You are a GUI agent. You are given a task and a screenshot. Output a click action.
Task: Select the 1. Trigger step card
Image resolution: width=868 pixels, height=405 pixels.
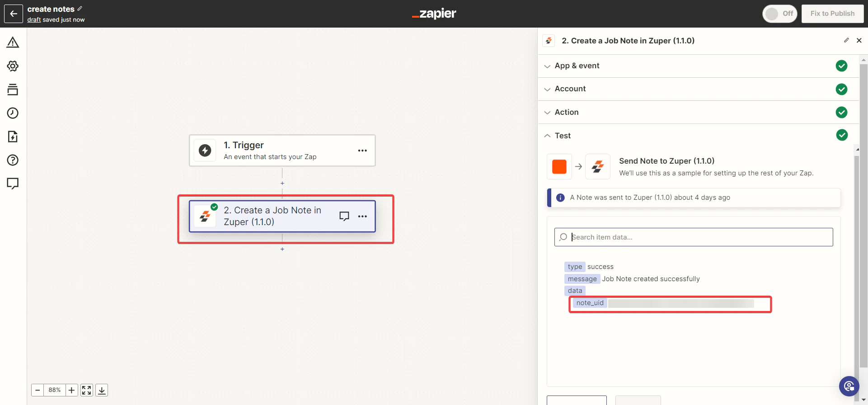[x=282, y=151]
